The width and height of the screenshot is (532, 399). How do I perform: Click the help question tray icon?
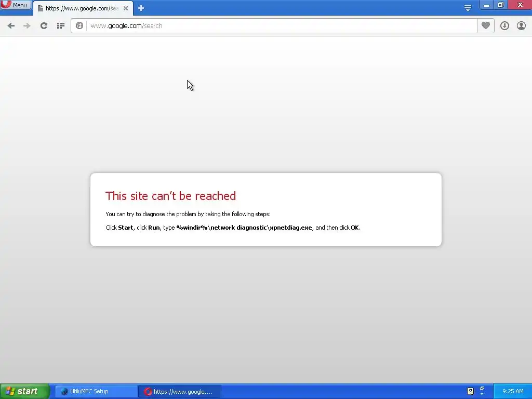point(470,392)
